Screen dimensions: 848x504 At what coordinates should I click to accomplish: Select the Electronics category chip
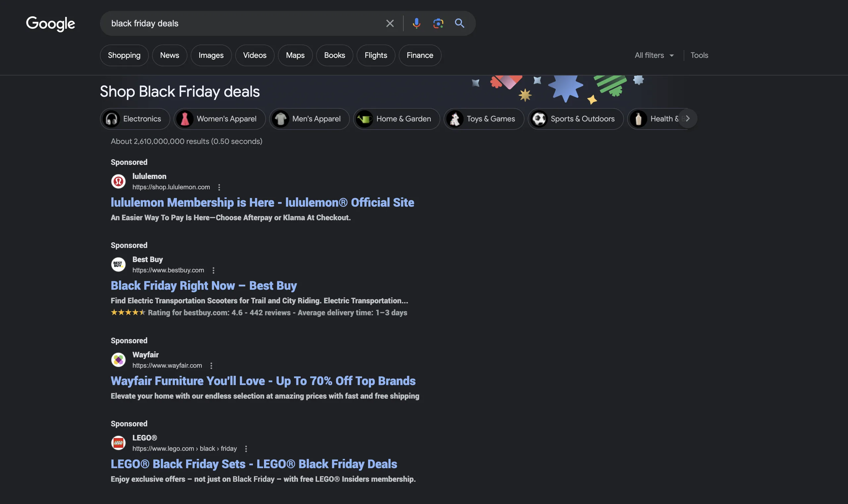coord(135,119)
